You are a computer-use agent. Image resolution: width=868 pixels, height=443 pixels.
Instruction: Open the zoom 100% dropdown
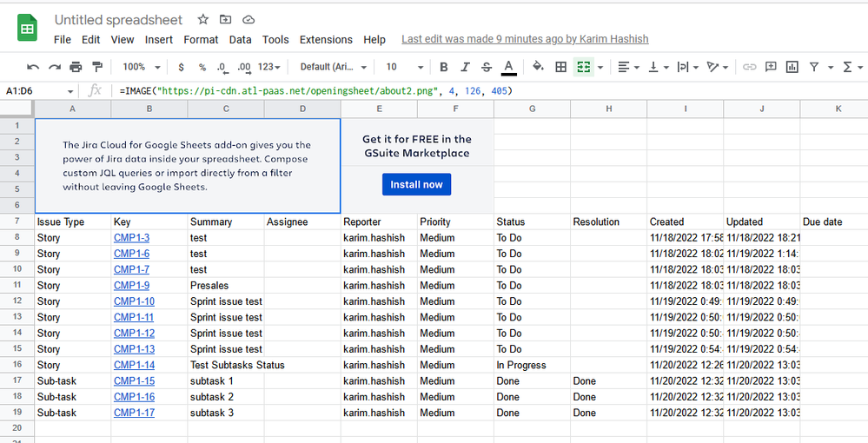(x=141, y=67)
